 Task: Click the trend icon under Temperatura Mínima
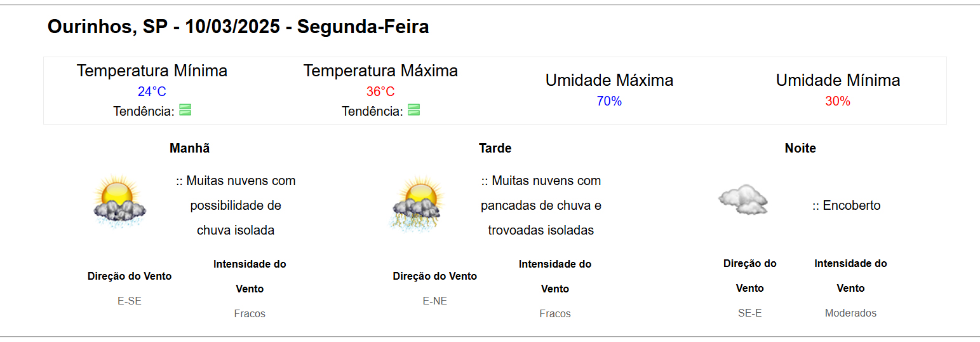point(185,110)
